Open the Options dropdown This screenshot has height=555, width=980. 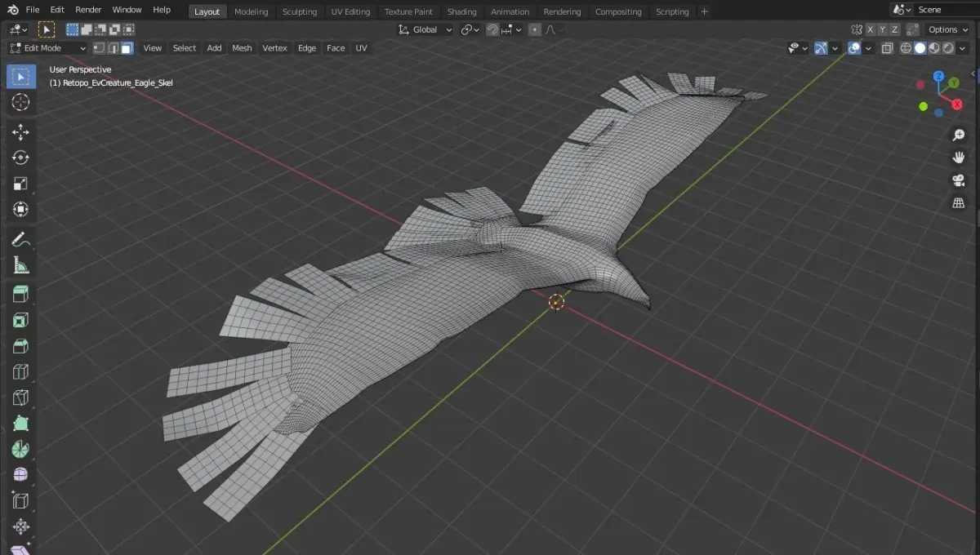point(948,29)
